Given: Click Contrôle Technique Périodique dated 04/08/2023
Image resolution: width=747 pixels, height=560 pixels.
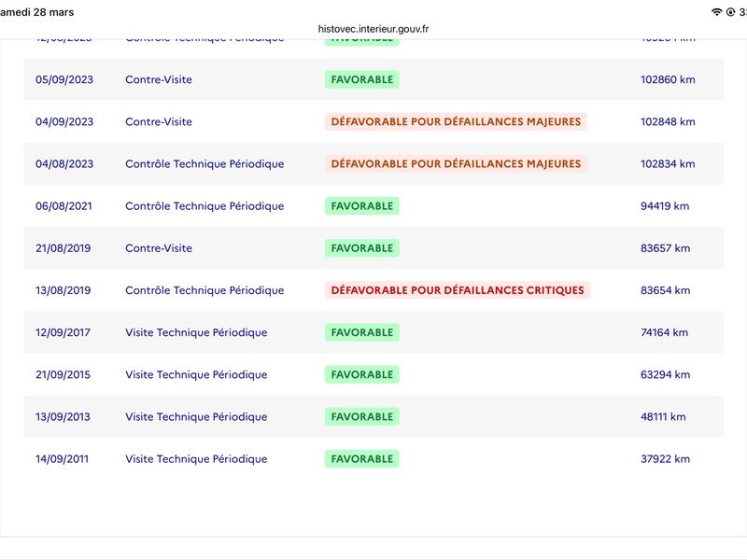Looking at the screenshot, I should (204, 164).
